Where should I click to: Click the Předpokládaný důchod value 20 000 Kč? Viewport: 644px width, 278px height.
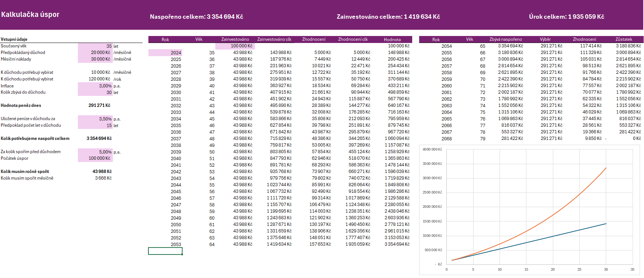coord(95,53)
